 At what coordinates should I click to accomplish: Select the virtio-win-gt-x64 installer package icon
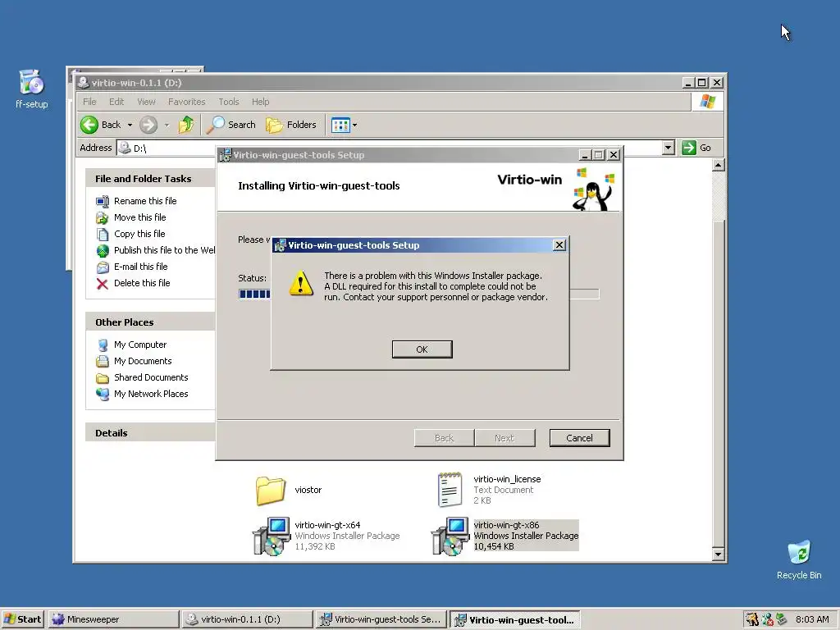coord(272,536)
